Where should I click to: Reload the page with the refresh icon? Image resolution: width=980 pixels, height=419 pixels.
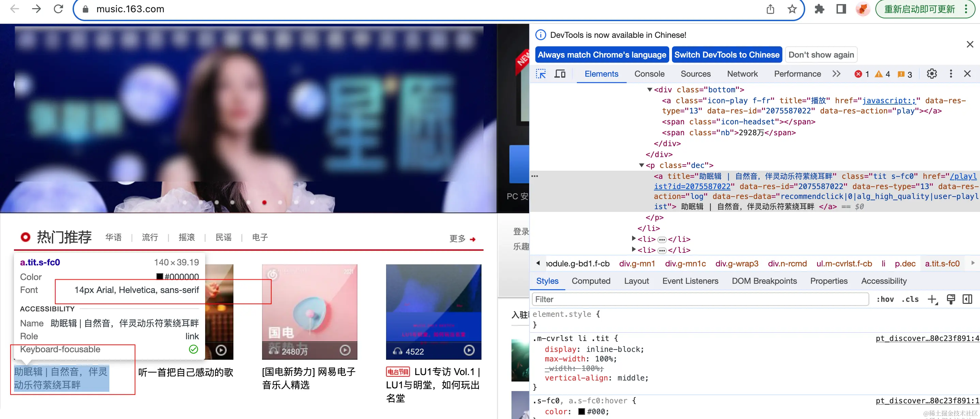[58, 9]
